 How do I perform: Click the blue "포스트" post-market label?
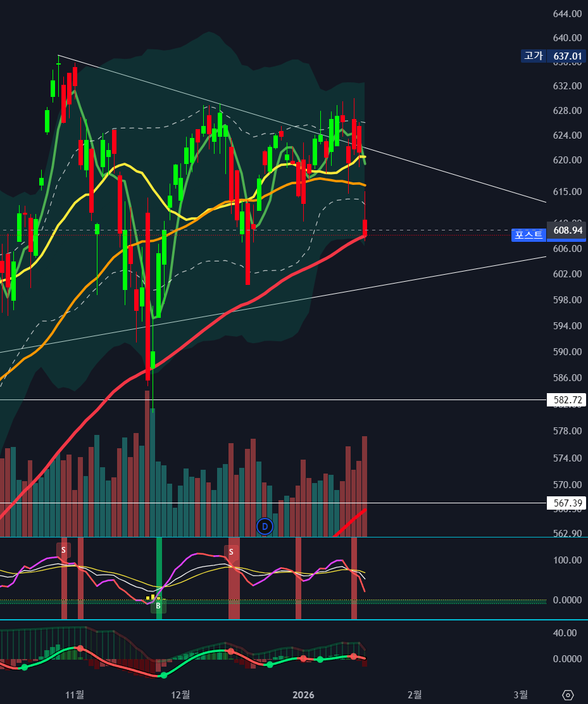point(529,235)
